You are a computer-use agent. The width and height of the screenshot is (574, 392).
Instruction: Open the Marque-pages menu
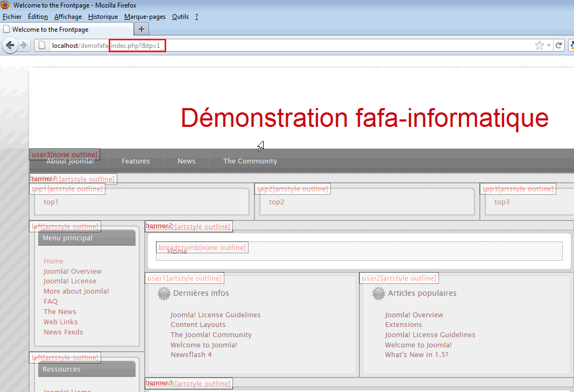coord(145,17)
